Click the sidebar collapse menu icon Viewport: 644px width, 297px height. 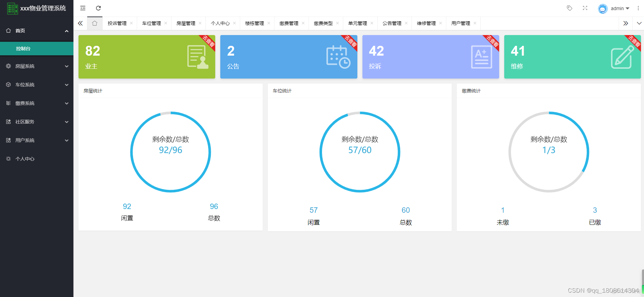[83, 8]
